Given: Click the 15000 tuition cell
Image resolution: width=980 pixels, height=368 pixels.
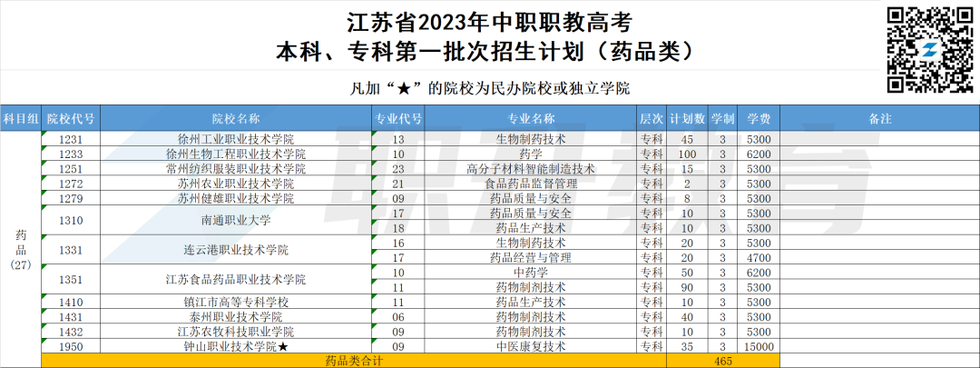Looking at the screenshot, I should tap(759, 346).
